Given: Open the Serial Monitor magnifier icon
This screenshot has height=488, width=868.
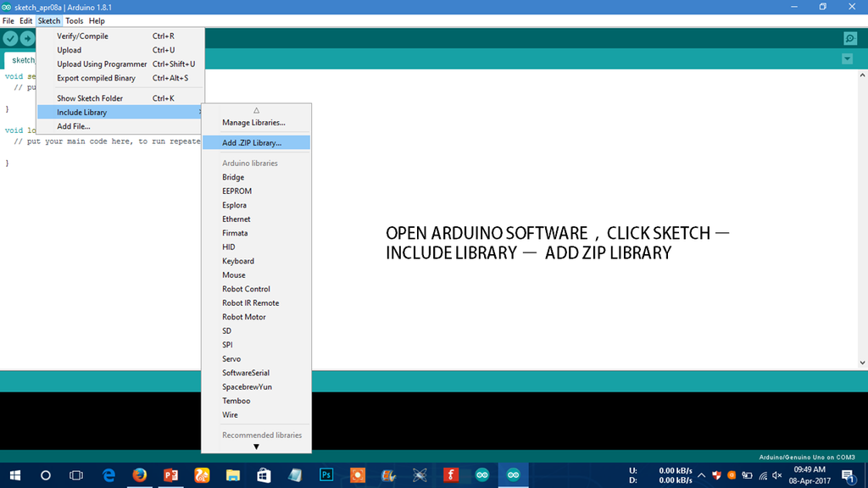Looking at the screenshot, I should [x=849, y=39].
